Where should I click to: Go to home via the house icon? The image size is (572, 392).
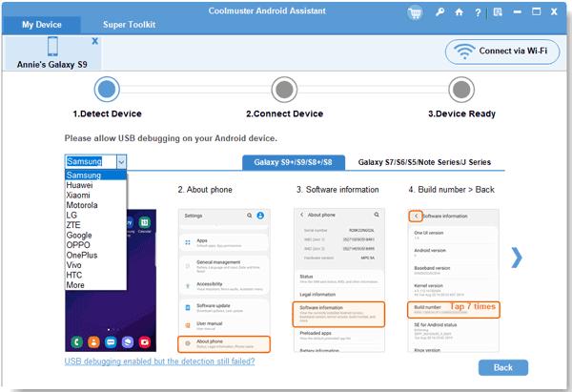(x=459, y=12)
